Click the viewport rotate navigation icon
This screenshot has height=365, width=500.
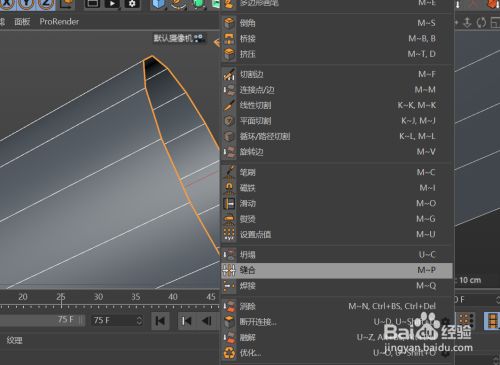click(481, 23)
